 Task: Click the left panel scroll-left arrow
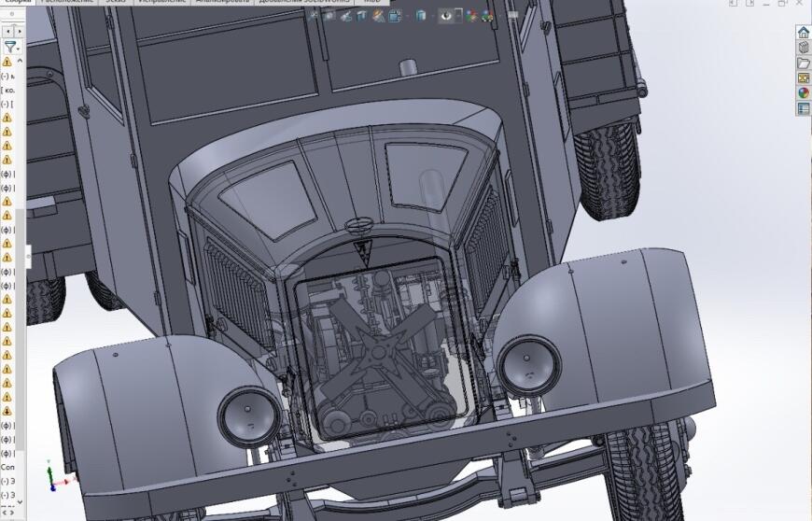tap(8, 32)
